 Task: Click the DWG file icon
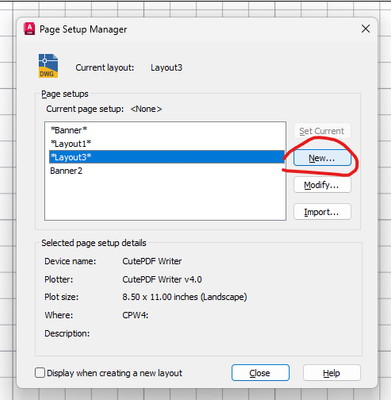[x=48, y=66]
